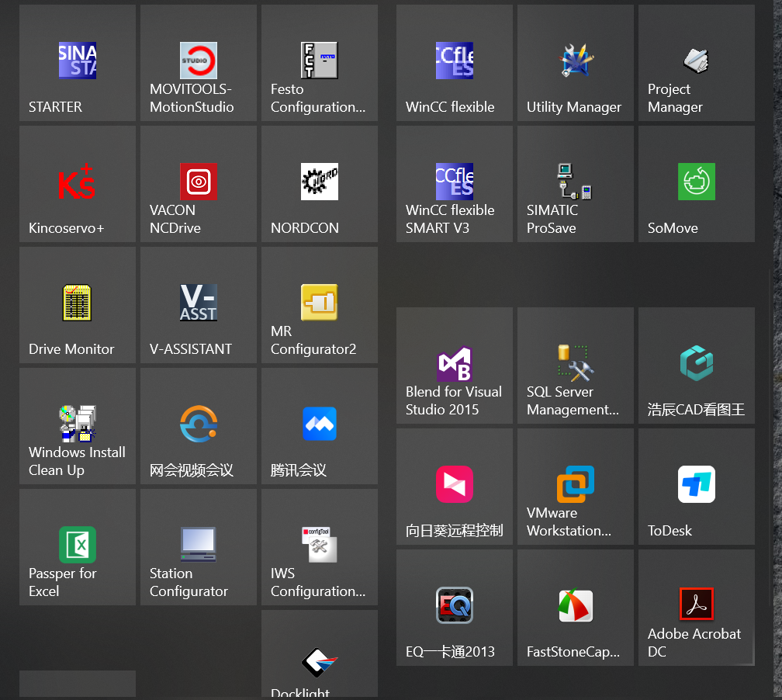This screenshot has width=782, height=700.
Task: Open Festo Configuration tool tile
Action: coord(320,63)
